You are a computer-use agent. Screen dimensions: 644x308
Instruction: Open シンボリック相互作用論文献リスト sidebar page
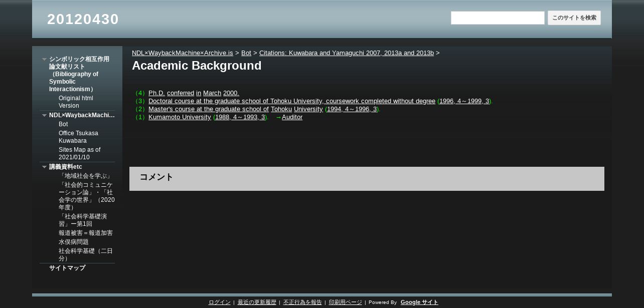pos(79,74)
